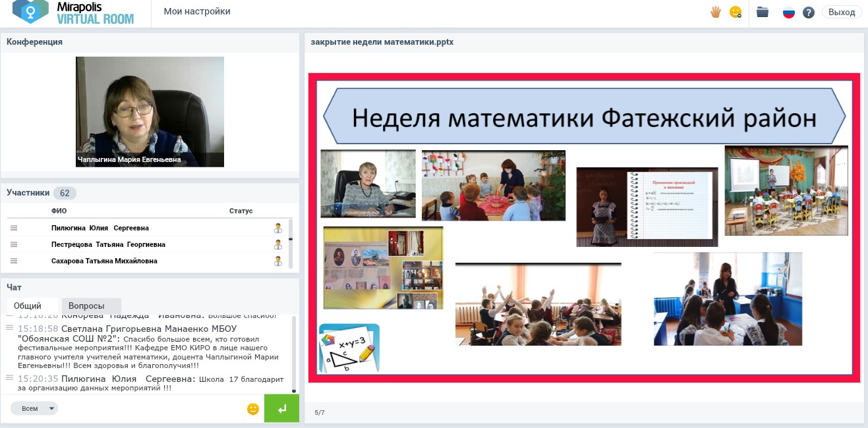This screenshot has height=428, width=868.
Task: Click the ФИО column header
Action: [59, 211]
